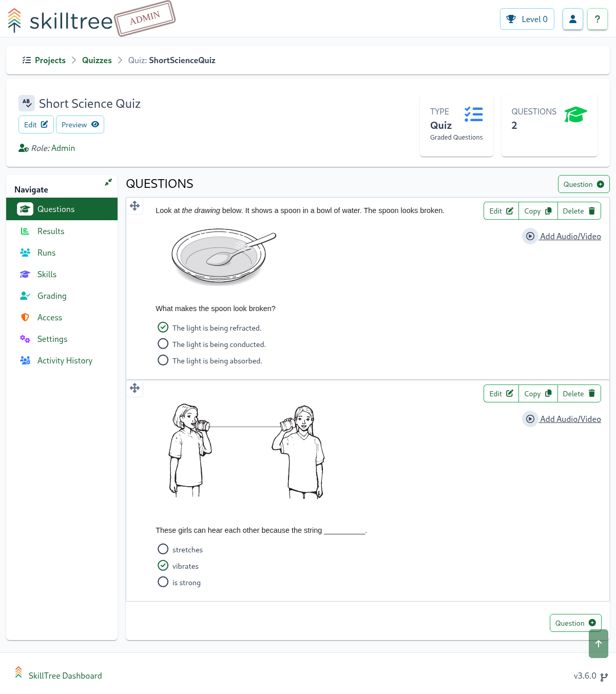Click the trash icon on spoon question
The image size is (616, 694).
click(592, 211)
